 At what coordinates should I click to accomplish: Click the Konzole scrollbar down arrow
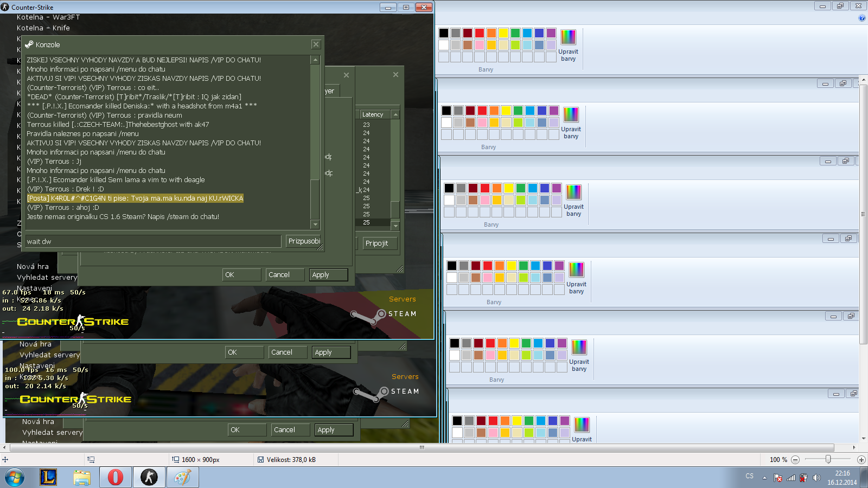tap(315, 224)
